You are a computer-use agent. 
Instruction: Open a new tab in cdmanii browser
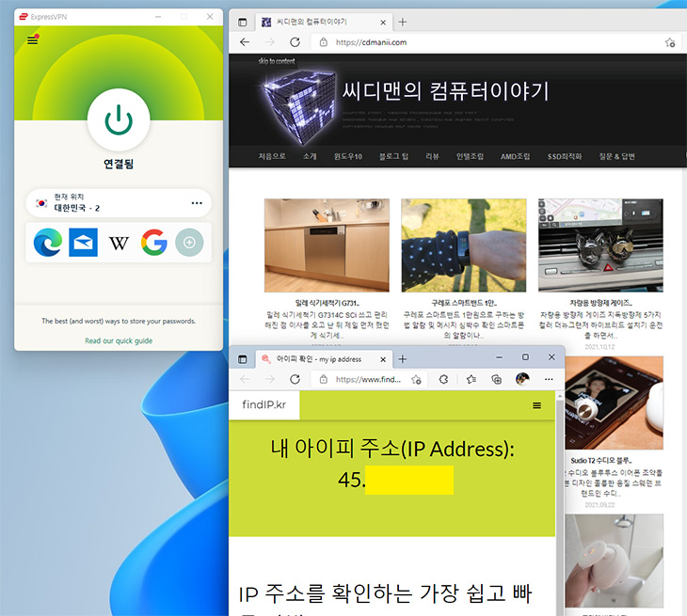pyautogui.click(x=403, y=22)
